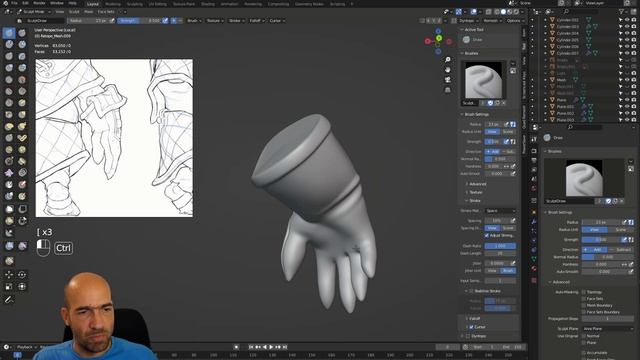
Task: Enable Stabilize Stroke checkbox
Action: 471,291
